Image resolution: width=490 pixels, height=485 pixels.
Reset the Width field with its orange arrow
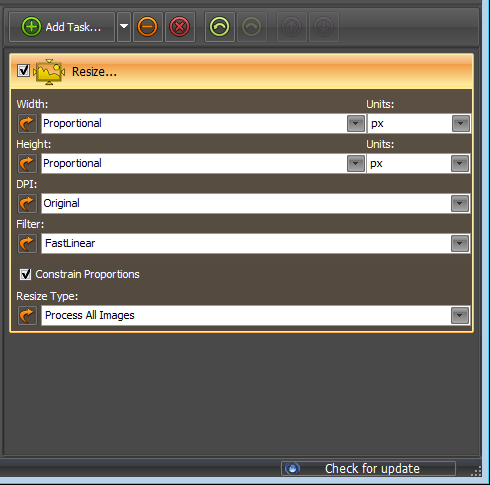coord(27,124)
